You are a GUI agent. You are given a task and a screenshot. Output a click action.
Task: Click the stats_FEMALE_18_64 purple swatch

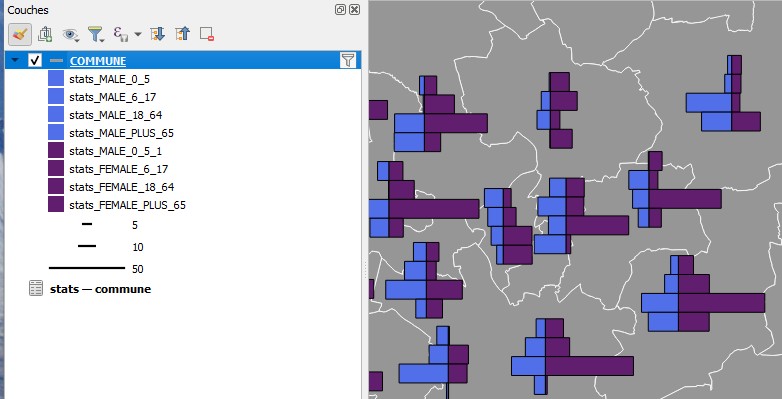(x=56, y=186)
